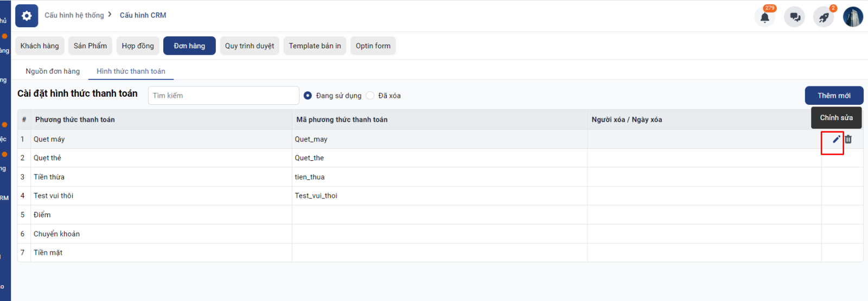Open the user profile avatar
Screen dimensions: 868x301
point(852,17)
